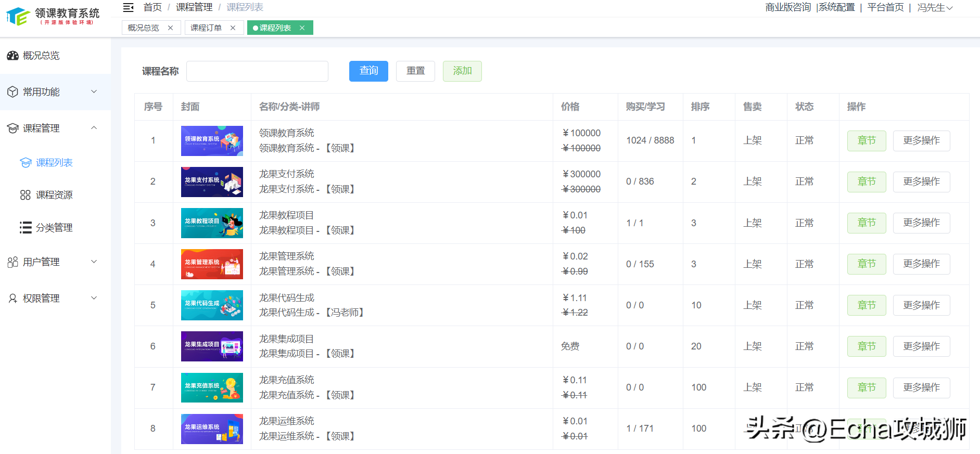Click the 领课教育系统 cover thumbnail
Screen dimensions: 980x454
(x=212, y=141)
